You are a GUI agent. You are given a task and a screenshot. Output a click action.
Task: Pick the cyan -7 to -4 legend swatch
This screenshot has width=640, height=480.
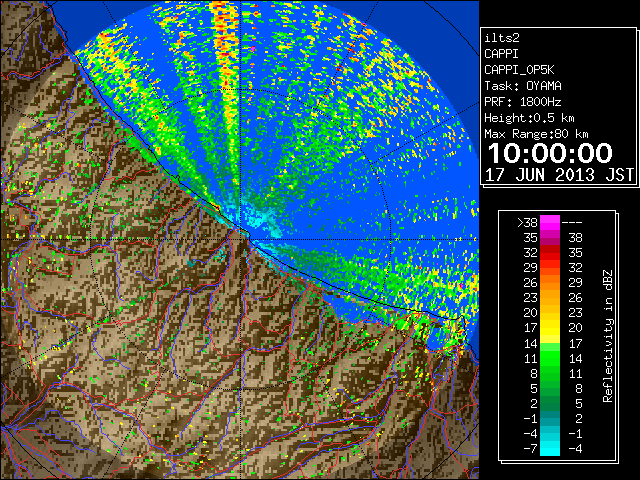pyautogui.click(x=550, y=448)
